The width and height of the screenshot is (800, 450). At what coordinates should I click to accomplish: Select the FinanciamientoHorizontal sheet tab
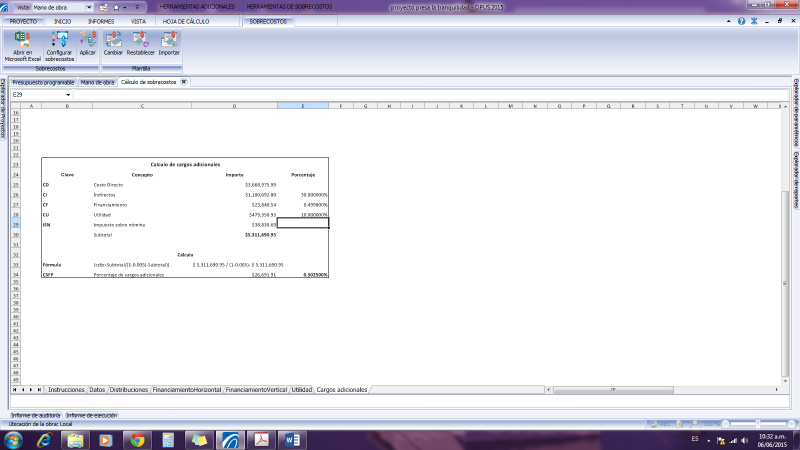click(187, 389)
